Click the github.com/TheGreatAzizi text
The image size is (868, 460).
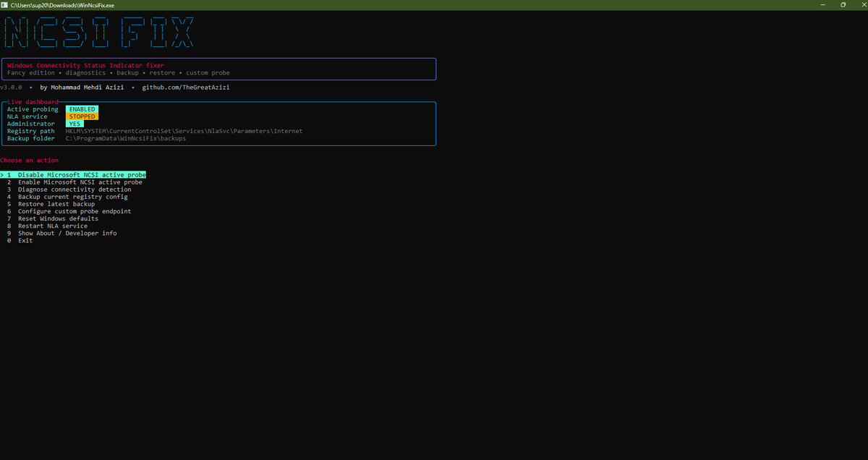[186, 88]
